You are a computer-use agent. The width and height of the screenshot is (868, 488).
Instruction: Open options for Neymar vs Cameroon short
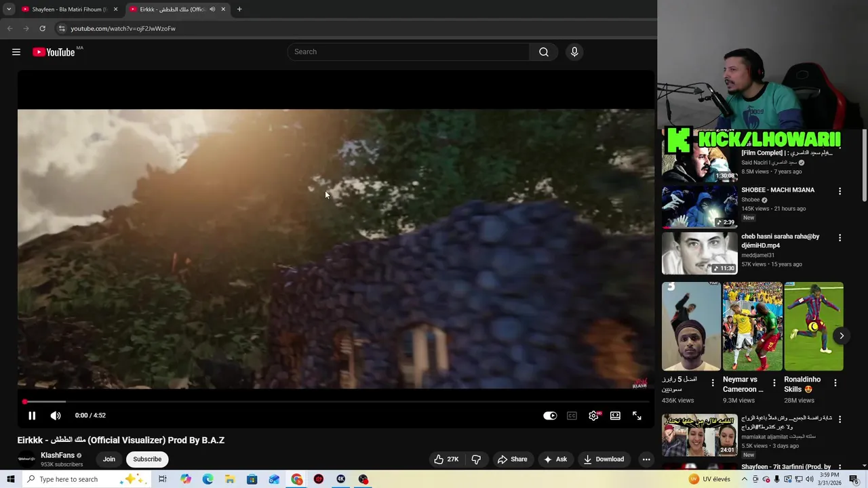pos(774,383)
